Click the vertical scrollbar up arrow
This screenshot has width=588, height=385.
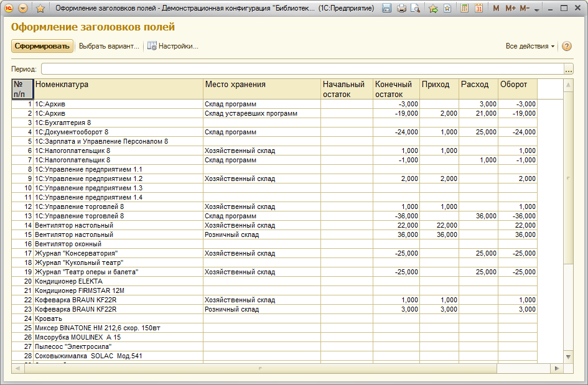pos(568,85)
